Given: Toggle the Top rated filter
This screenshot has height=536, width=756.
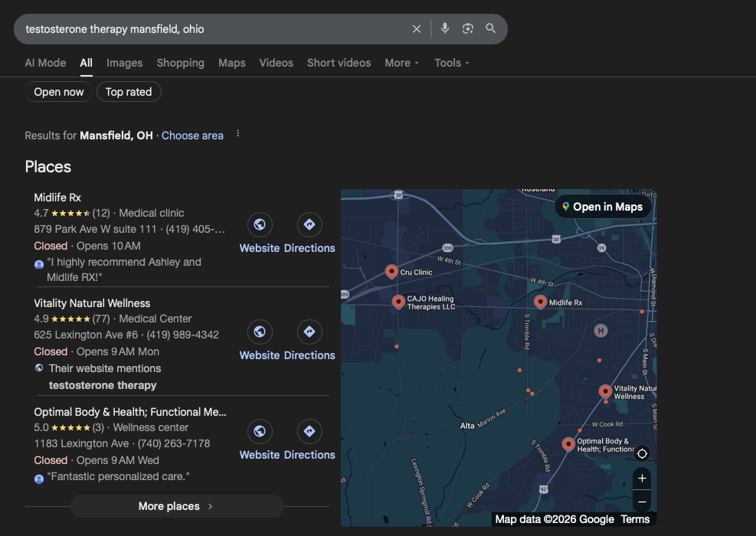Looking at the screenshot, I should [x=129, y=92].
